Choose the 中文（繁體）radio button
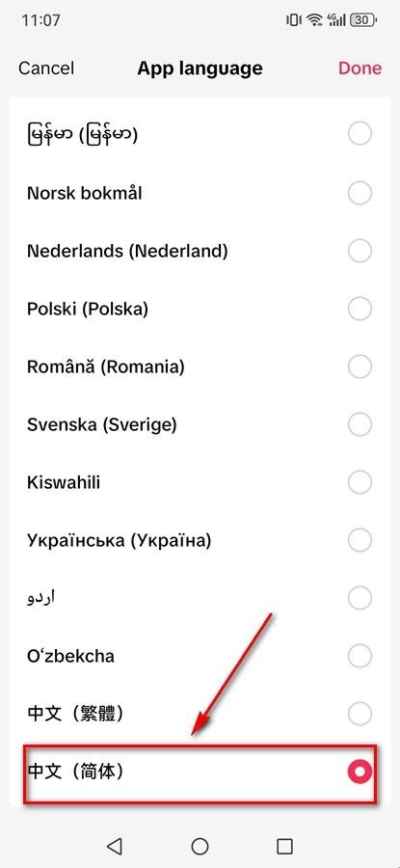This screenshot has width=400, height=868. tap(360, 714)
